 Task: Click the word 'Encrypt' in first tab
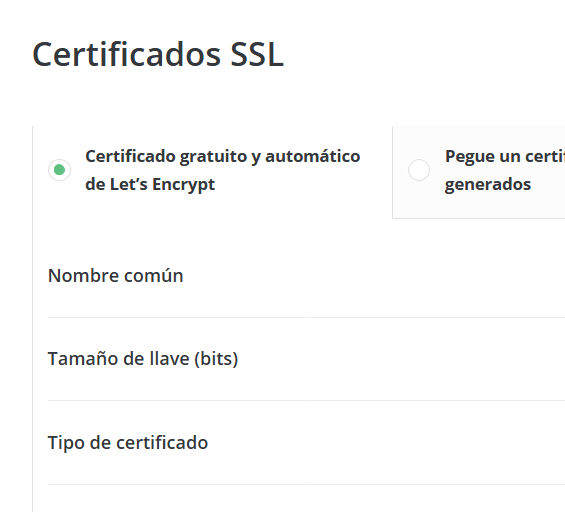tap(184, 185)
